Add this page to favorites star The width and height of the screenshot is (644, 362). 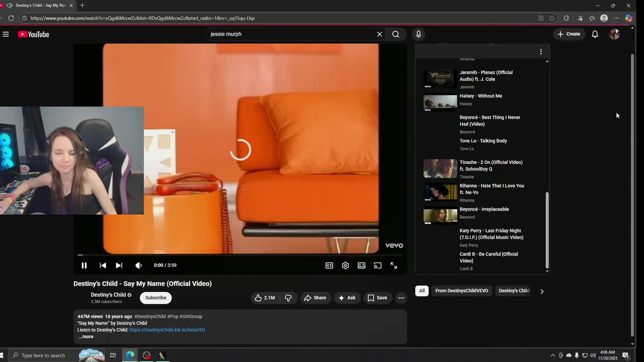click(x=552, y=18)
